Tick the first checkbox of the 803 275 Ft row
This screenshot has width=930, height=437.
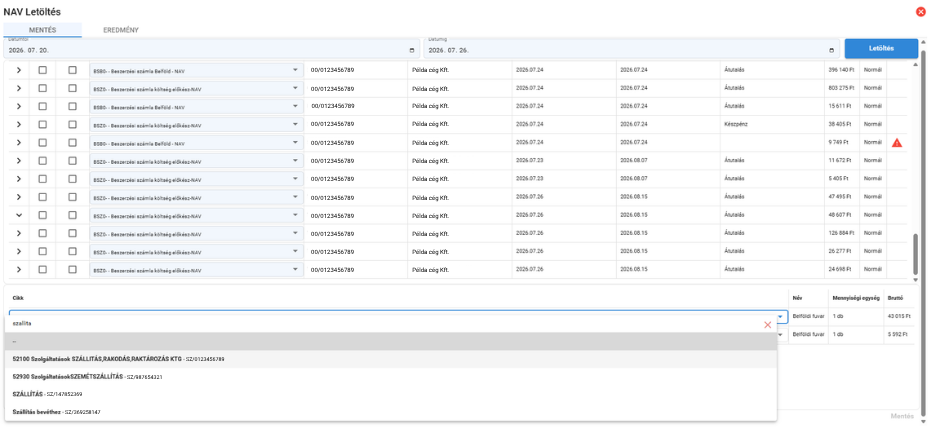click(43, 88)
